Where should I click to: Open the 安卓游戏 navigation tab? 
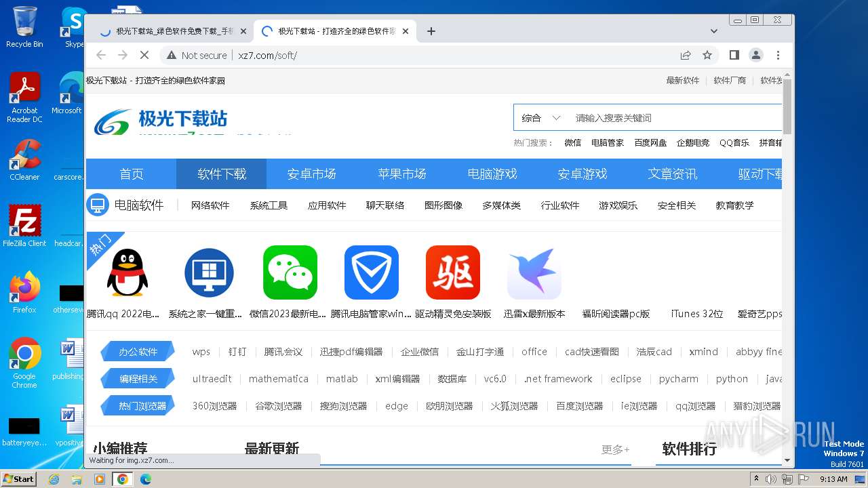point(582,174)
